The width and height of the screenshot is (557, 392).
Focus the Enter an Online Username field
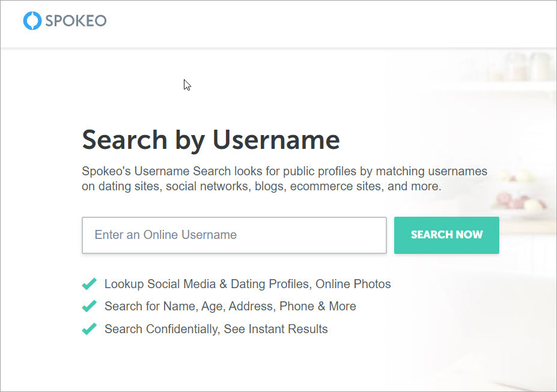234,235
